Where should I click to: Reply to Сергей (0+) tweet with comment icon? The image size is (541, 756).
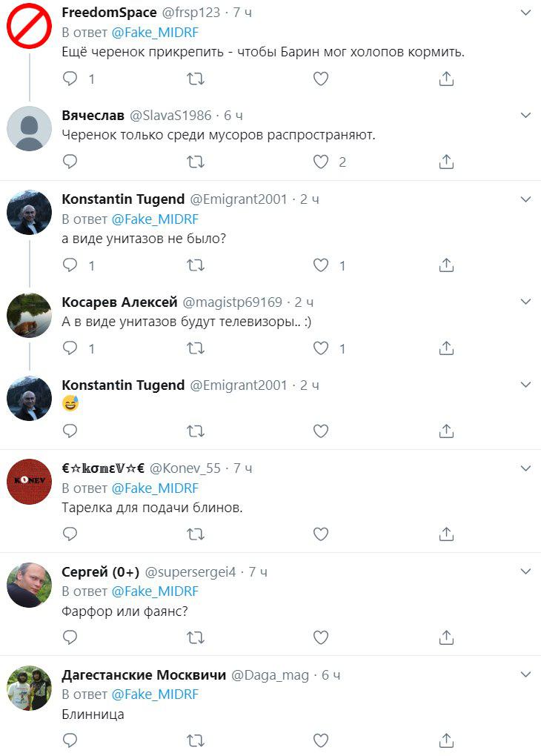point(70,637)
